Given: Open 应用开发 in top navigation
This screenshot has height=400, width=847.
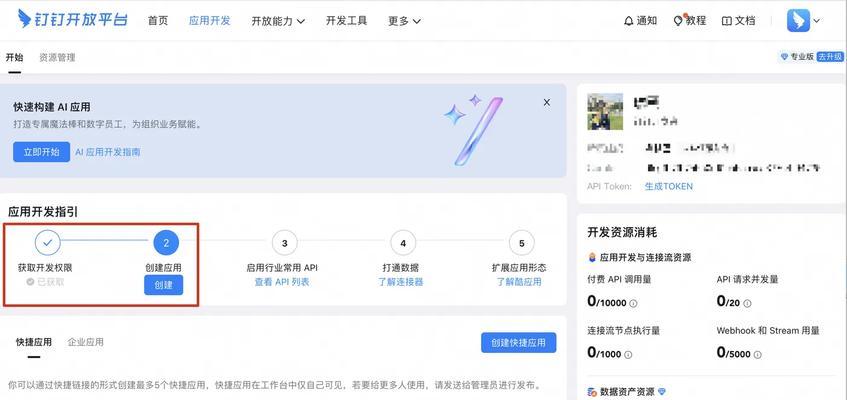Looking at the screenshot, I should (210, 21).
